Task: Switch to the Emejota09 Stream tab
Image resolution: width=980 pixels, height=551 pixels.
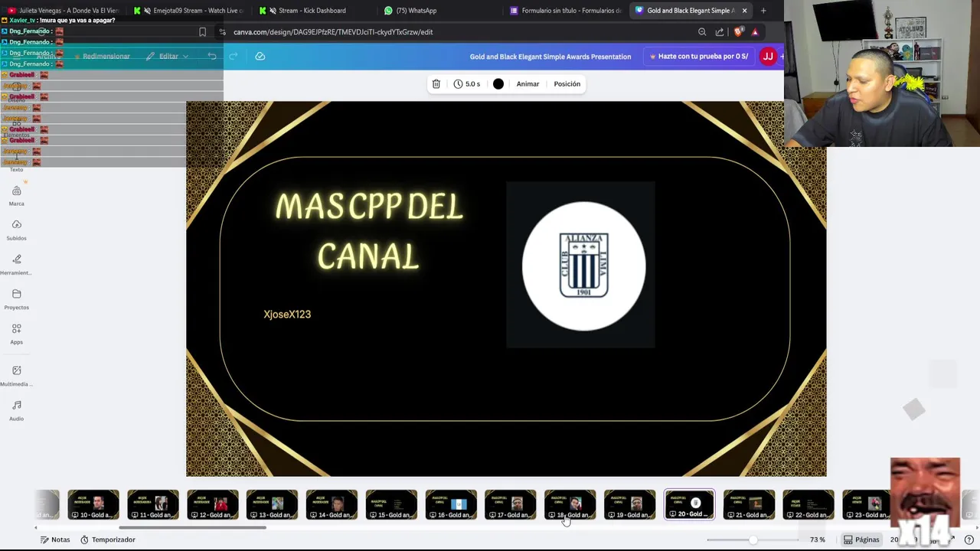Action: [188, 11]
